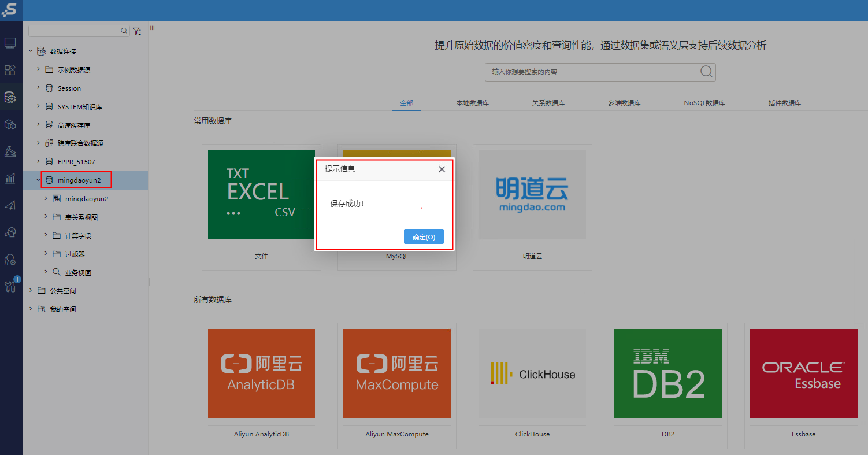This screenshot has height=455, width=868.
Task: Switch to the 插件数据库 tab
Action: click(785, 103)
